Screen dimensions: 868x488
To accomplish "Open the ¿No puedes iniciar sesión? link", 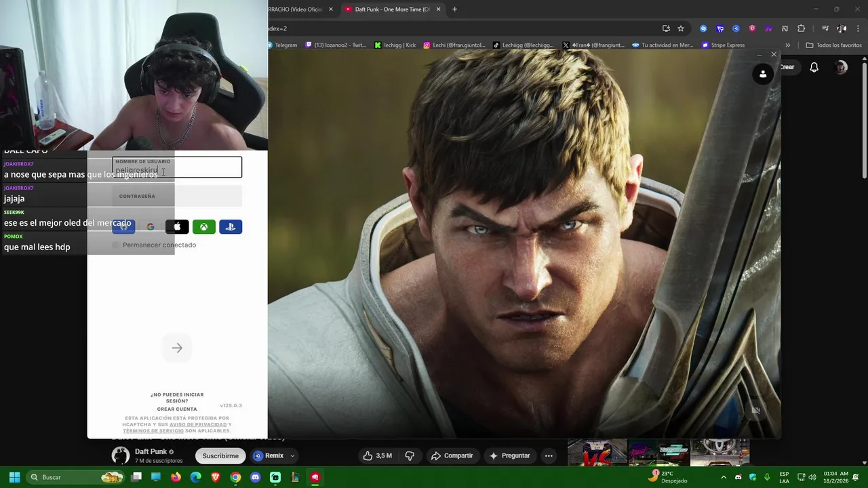I will (177, 398).
